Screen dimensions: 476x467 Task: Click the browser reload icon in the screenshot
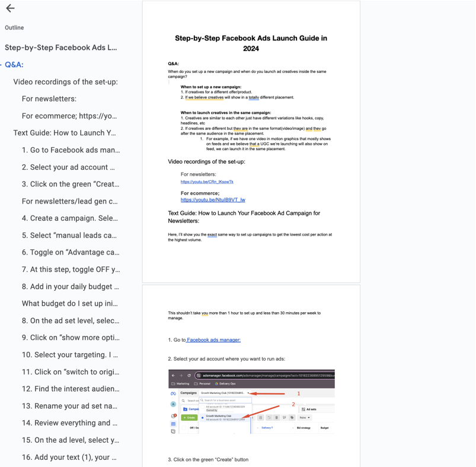[x=189, y=374]
